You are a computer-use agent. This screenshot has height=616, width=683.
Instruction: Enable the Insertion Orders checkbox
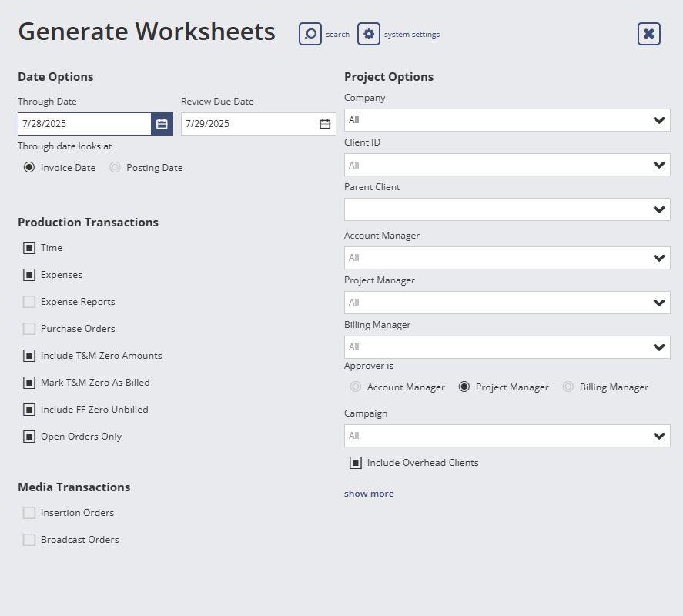pyautogui.click(x=29, y=512)
